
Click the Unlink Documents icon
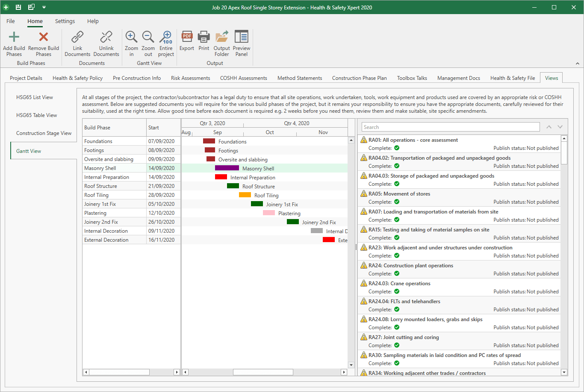pos(106,37)
